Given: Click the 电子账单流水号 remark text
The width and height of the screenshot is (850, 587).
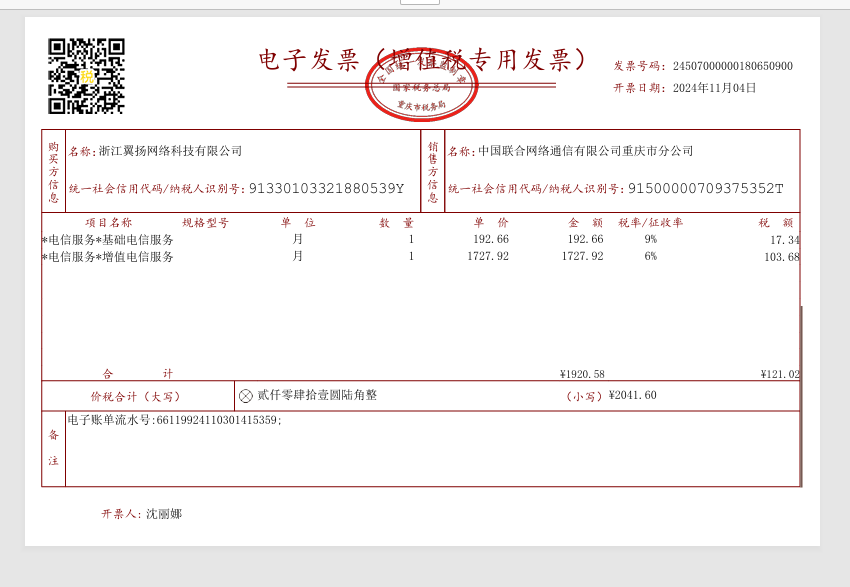Looking at the screenshot, I should point(174,421).
